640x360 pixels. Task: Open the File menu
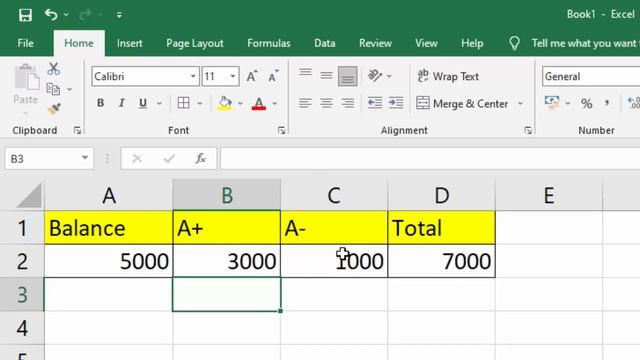coord(25,43)
